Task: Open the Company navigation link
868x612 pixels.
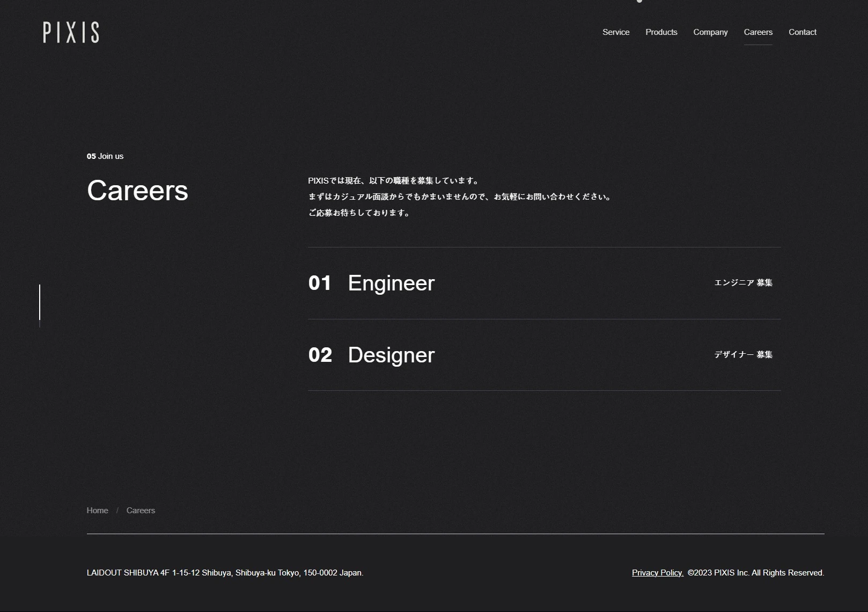Action: [710, 32]
